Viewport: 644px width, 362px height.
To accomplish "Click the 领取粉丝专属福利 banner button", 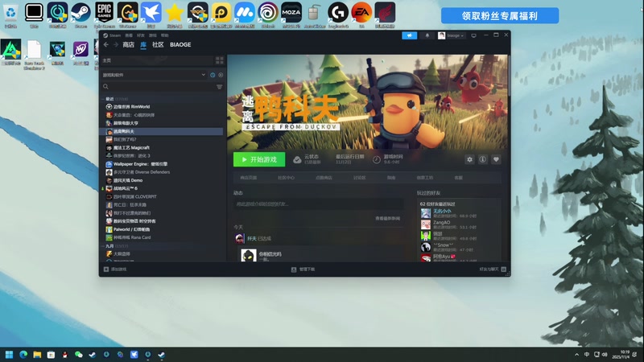I will point(500,16).
